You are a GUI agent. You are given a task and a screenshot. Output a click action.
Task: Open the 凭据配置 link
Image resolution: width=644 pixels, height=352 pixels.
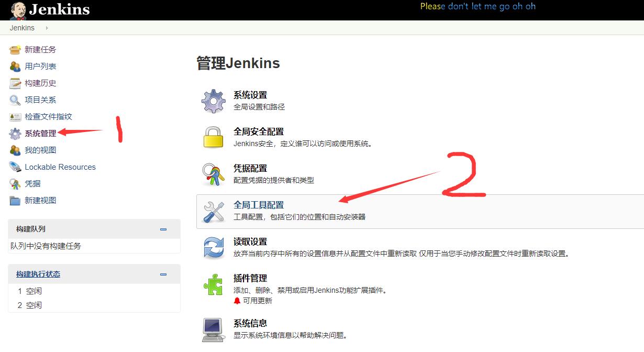[x=250, y=169]
